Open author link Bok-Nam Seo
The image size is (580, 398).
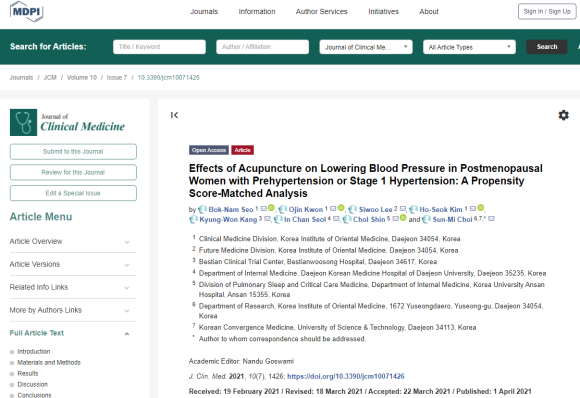click(231, 210)
